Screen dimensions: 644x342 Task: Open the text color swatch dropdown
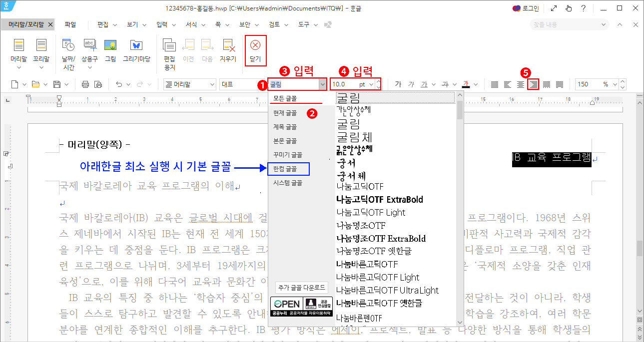coord(475,84)
